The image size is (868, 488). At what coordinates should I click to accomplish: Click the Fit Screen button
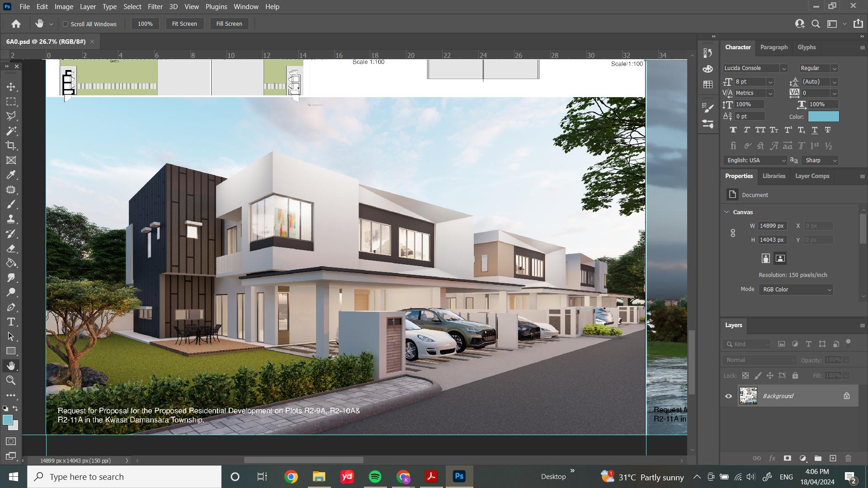pos(184,24)
